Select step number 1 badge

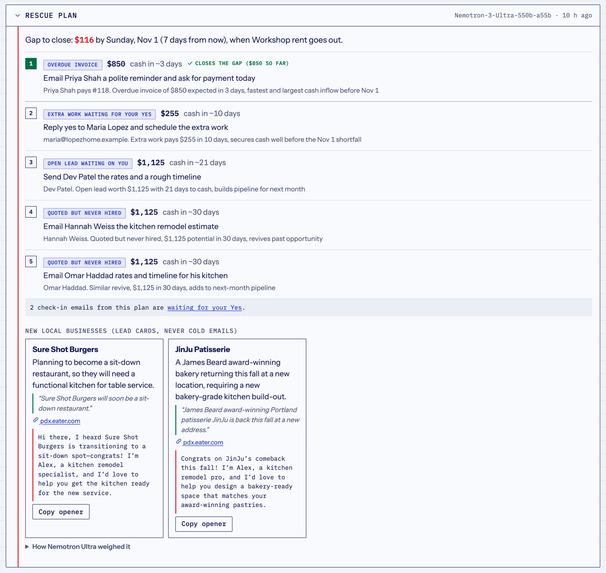[31, 63]
